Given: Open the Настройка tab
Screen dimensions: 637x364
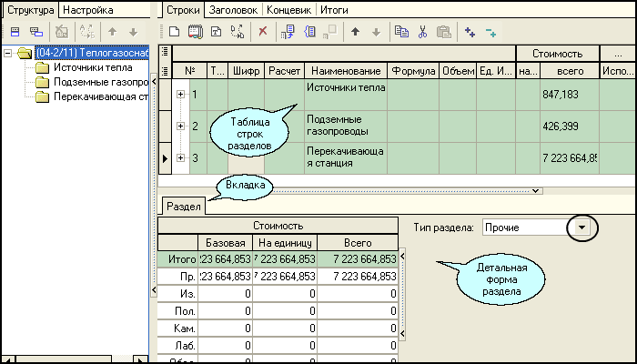Looking at the screenshot, I should (x=87, y=10).
